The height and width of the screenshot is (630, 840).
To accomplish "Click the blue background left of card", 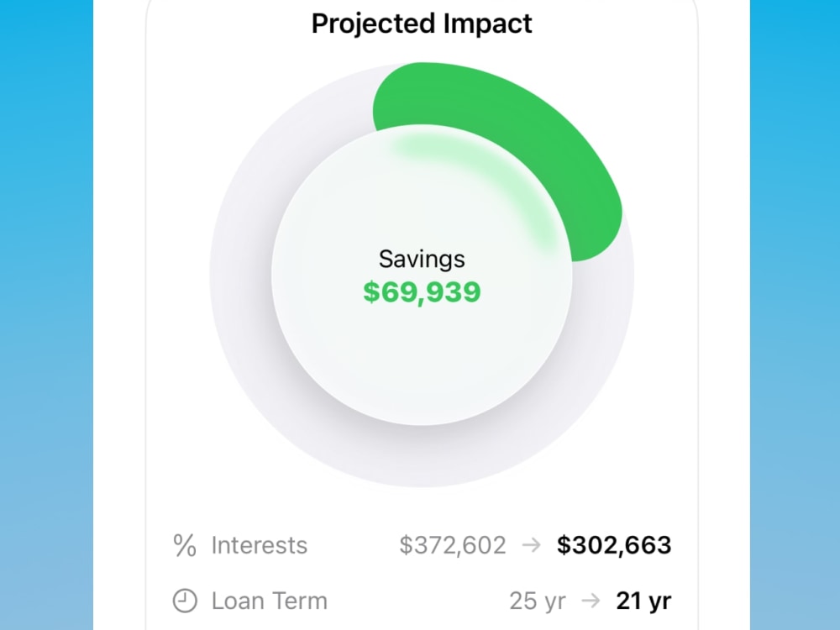I will coord(46,315).
